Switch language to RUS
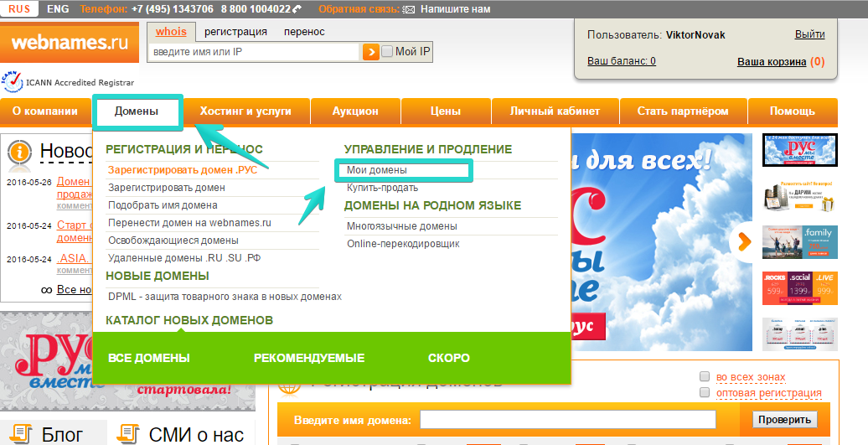Image resolution: width=868 pixels, height=445 pixels. click(19, 9)
